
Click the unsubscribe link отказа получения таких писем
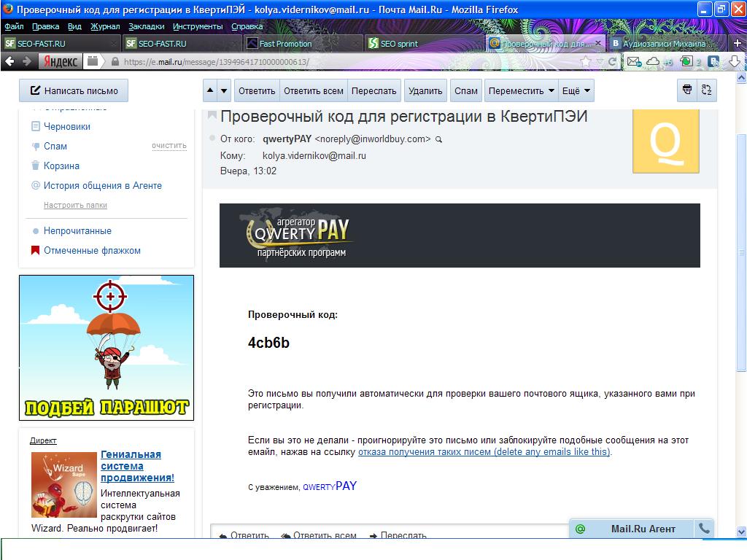pos(484,451)
